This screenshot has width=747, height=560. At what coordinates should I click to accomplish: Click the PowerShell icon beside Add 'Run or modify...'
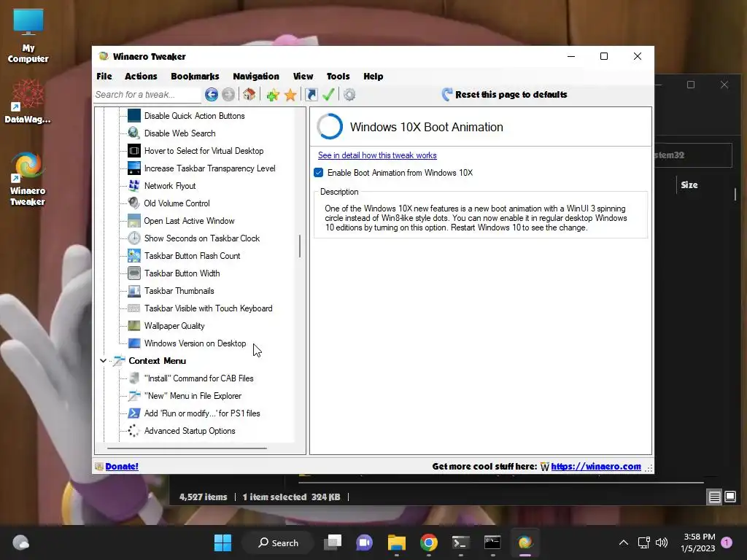(x=134, y=413)
